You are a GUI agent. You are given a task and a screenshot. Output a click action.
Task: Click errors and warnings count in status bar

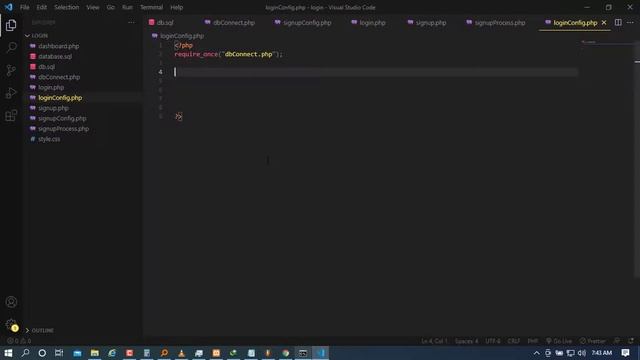[19, 341]
